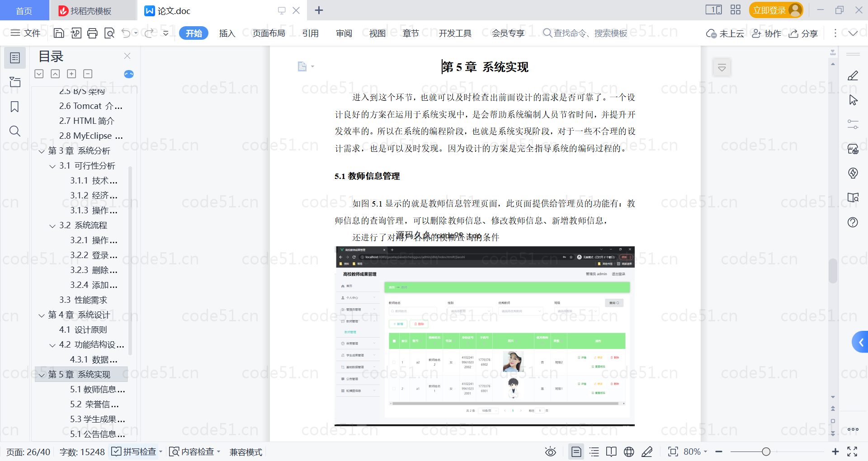Viewport: 868px width, 461px height.
Task: Open the 文件 menu
Action: click(x=25, y=33)
